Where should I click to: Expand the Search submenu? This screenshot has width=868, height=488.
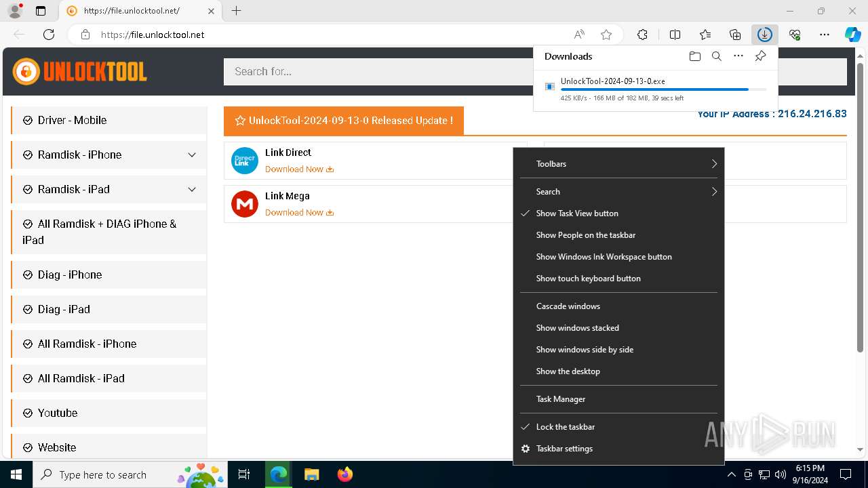[x=618, y=192]
